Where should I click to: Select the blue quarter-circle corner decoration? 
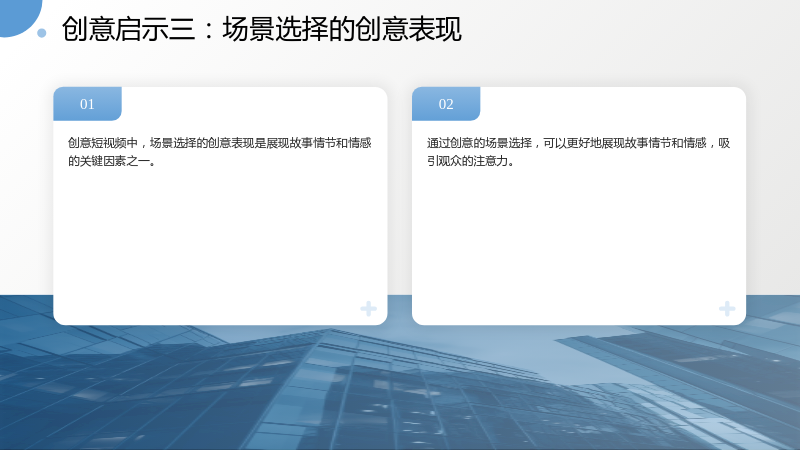pos(18,15)
